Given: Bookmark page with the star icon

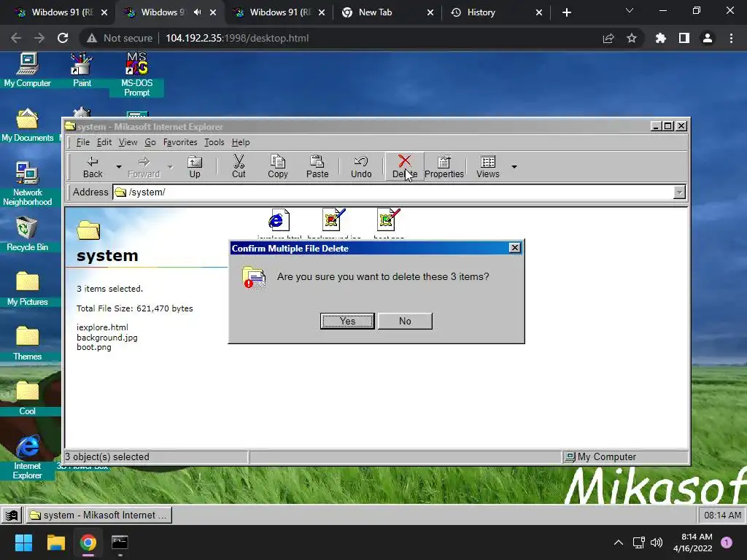Looking at the screenshot, I should (x=632, y=38).
